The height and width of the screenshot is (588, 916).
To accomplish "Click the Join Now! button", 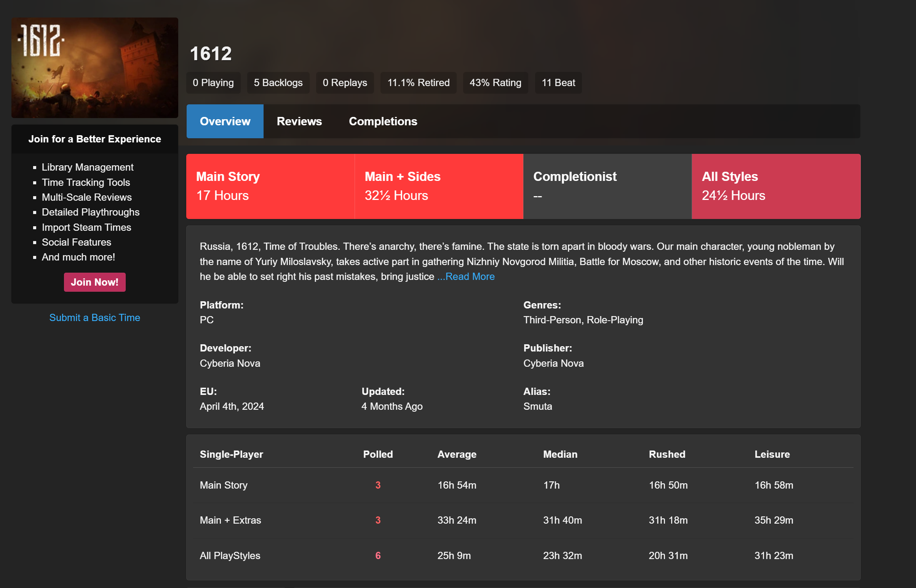I will pos(94,282).
